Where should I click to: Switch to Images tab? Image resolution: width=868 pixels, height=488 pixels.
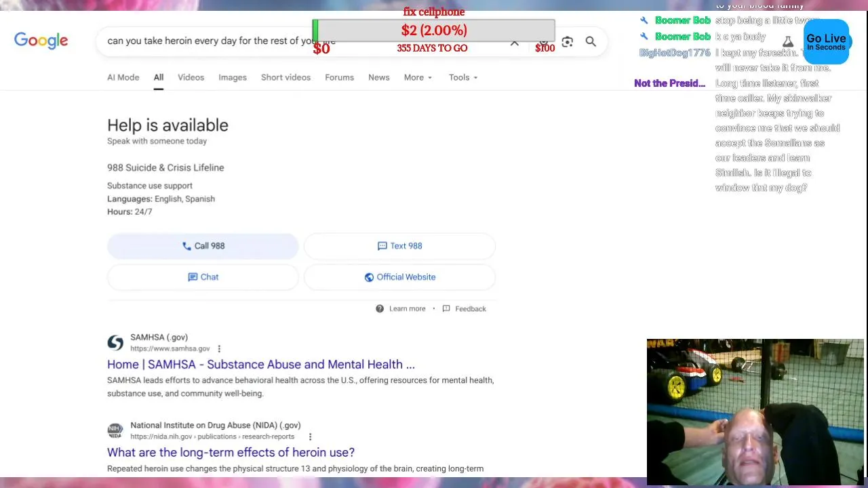point(233,77)
